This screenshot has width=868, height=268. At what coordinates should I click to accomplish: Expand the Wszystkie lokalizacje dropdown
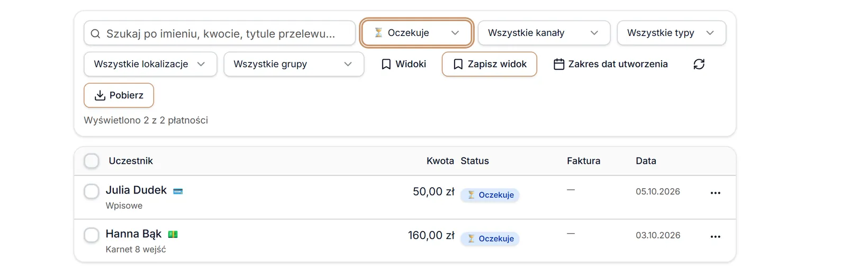[150, 64]
